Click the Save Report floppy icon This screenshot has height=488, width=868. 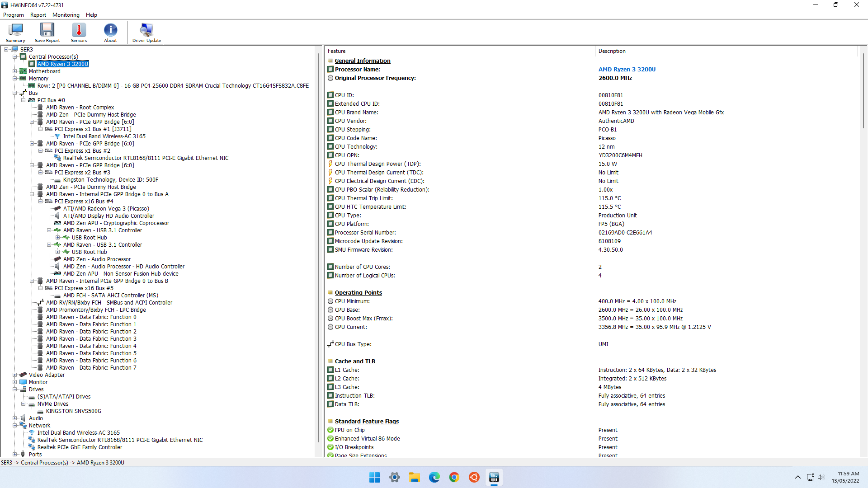[47, 33]
